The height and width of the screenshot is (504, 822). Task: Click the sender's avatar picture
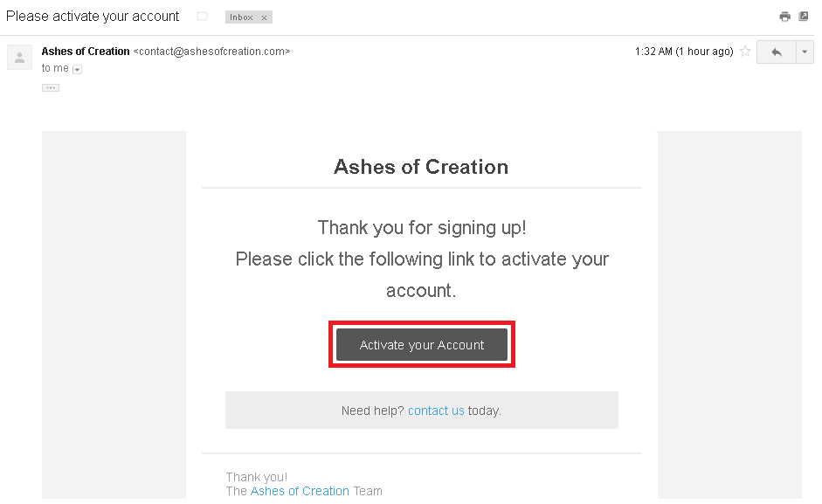tap(19, 57)
